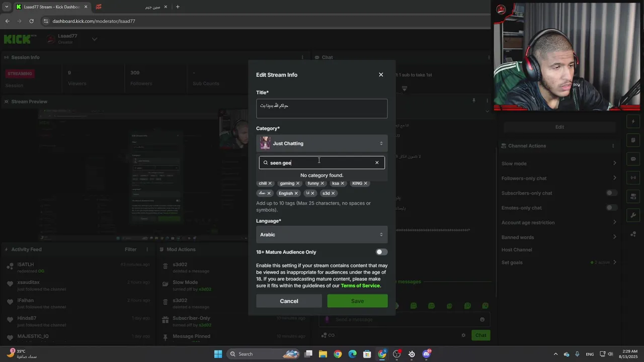Open the Windows Start menu

click(218, 354)
